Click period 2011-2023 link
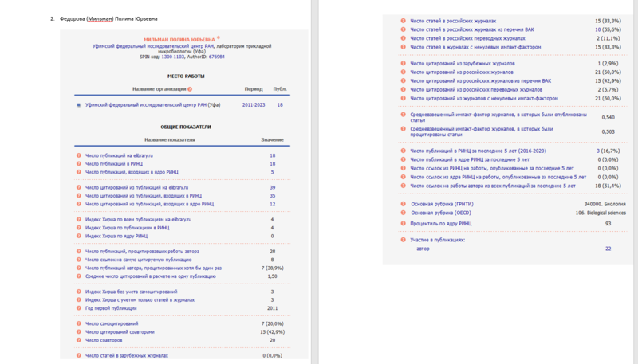 tap(254, 104)
